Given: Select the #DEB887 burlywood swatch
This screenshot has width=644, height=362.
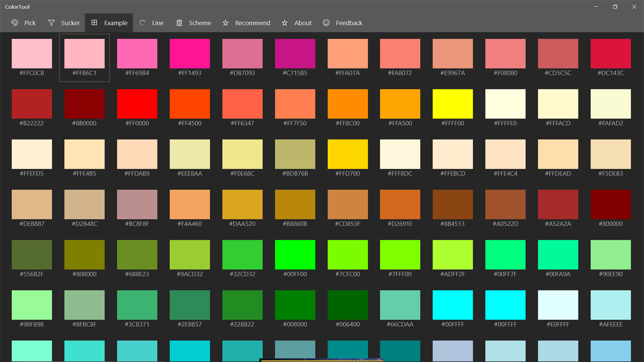Looking at the screenshot, I should [32, 204].
